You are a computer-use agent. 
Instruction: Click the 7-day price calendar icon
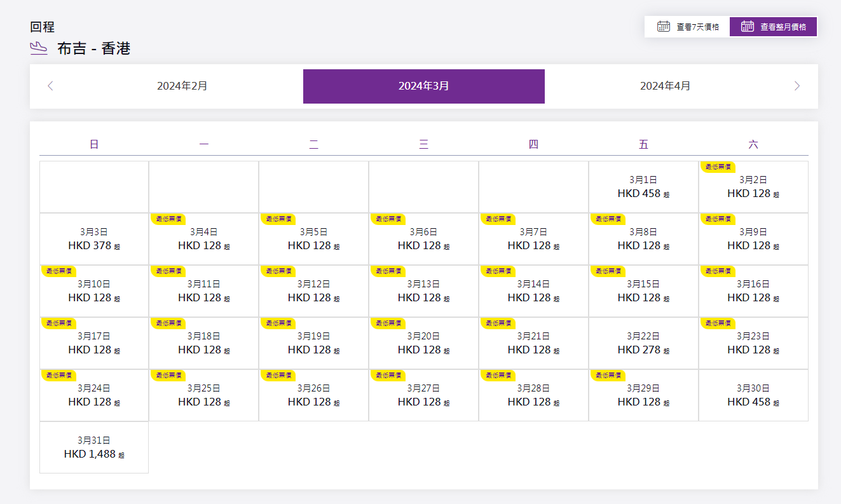pyautogui.click(x=663, y=27)
